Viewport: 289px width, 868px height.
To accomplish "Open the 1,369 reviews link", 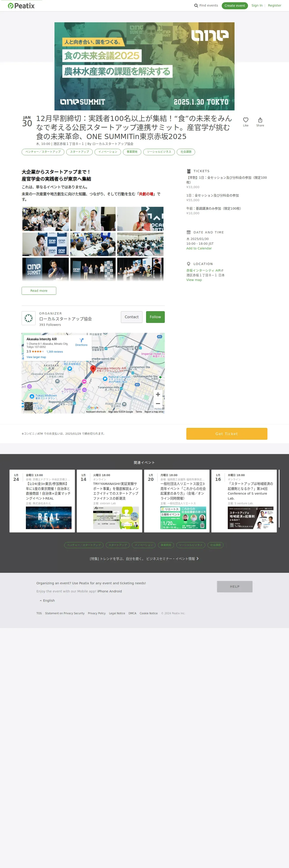I will [x=55, y=352].
